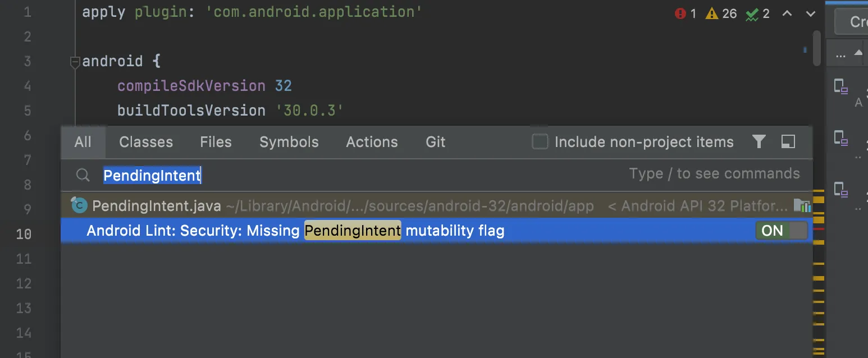
Task: Open the Git search tab
Action: (x=435, y=142)
